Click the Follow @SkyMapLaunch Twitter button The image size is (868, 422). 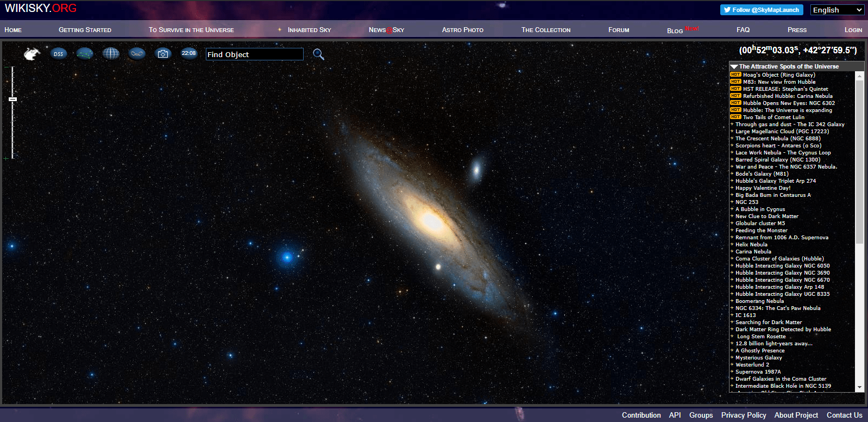[761, 10]
